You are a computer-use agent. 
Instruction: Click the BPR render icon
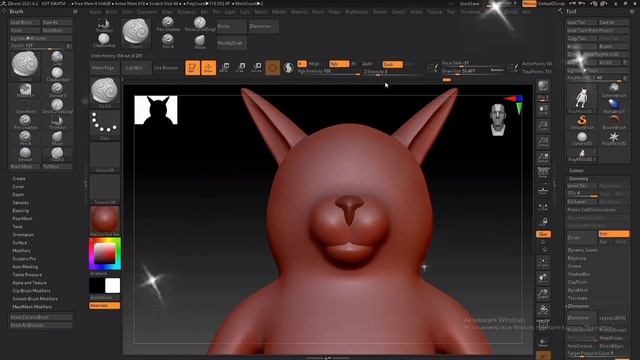[x=543, y=87]
